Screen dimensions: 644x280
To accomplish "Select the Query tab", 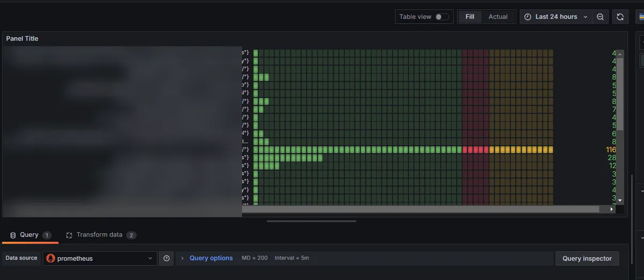I will point(29,235).
